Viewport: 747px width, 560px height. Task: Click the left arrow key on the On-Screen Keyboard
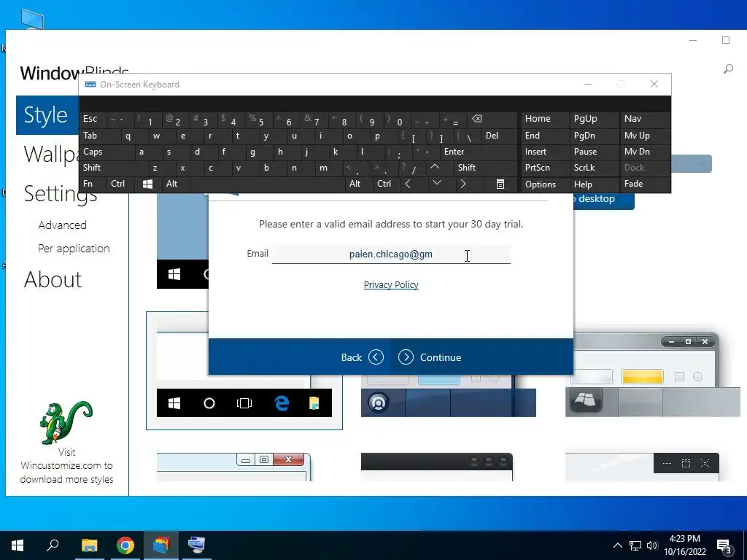point(408,184)
